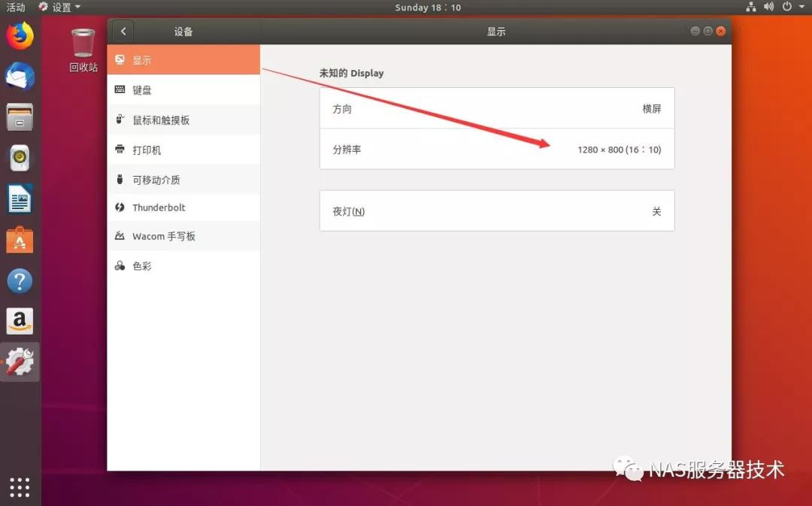Open LibreOffice Writer from the dock

click(x=20, y=199)
